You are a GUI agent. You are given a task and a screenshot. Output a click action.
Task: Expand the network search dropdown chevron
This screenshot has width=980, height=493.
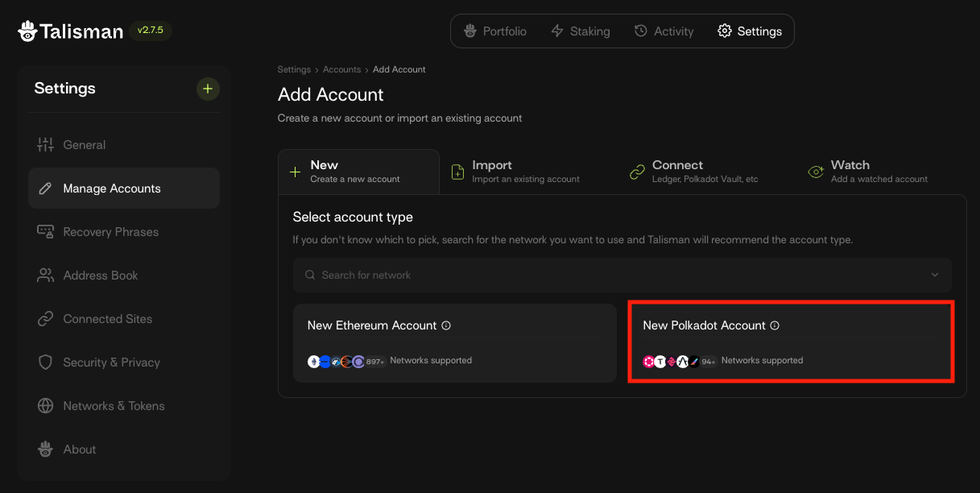point(935,275)
